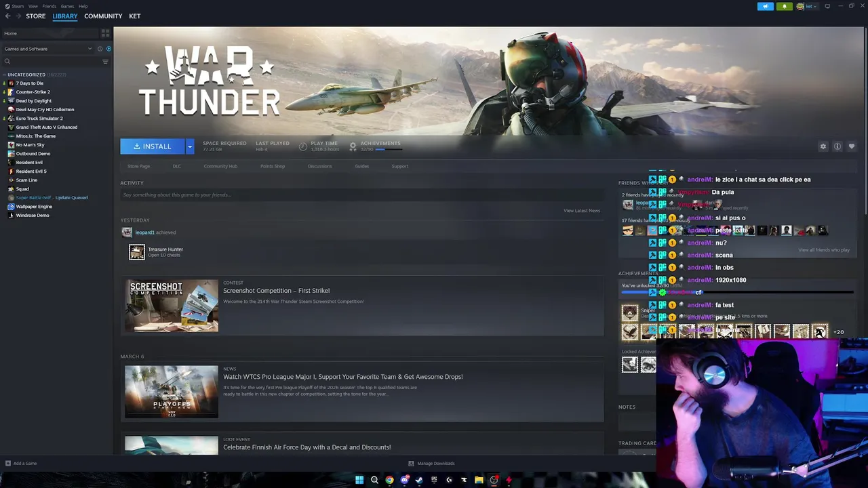Click the Devil May Cry HD Collection icon

(x=11, y=110)
